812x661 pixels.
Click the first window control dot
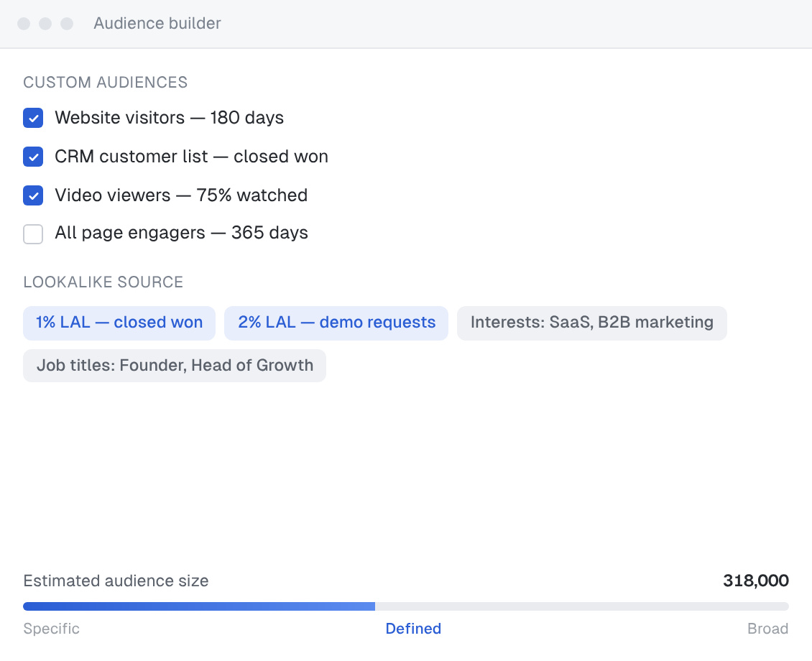pos(24,24)
